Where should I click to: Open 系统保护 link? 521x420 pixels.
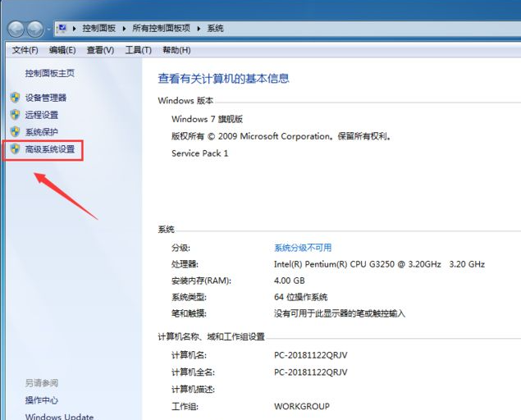[42, 132]
